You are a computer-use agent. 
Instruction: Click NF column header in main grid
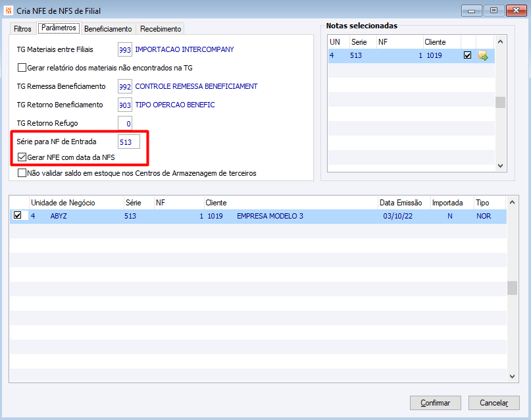[x=179, y=203]
